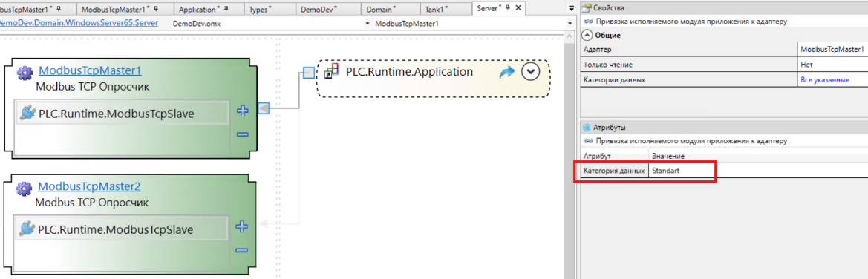Open the tab overflow list dropdown
The width and height of the screenshot is (868, 279).
pos(572,8)
